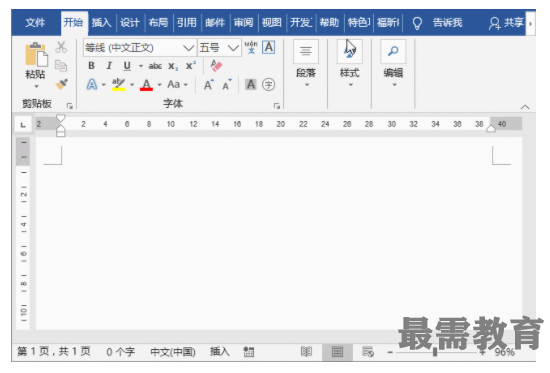
Task: Click word count 0个字
Action: point(121,352)
